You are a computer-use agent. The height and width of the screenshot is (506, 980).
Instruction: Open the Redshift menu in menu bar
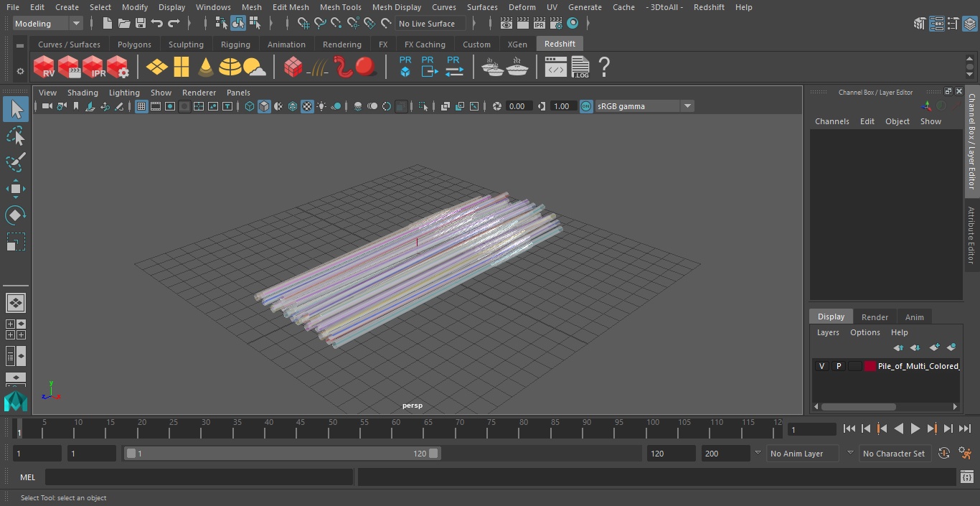click(709, 7)
